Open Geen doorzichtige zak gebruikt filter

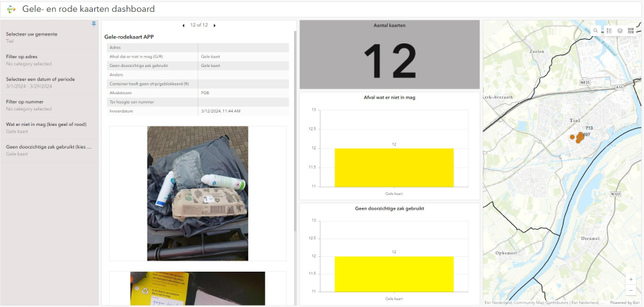click(x=49, y=150)
